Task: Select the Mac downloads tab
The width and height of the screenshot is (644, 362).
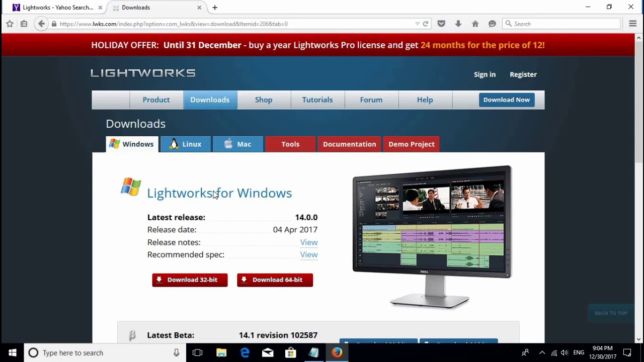Action: click(x=238, y=144)
